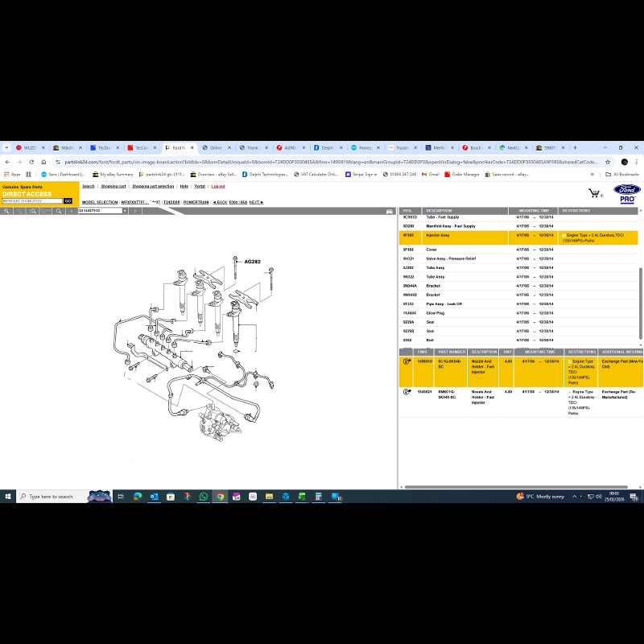Open Calculator from the taskbar

pos(318,497)
